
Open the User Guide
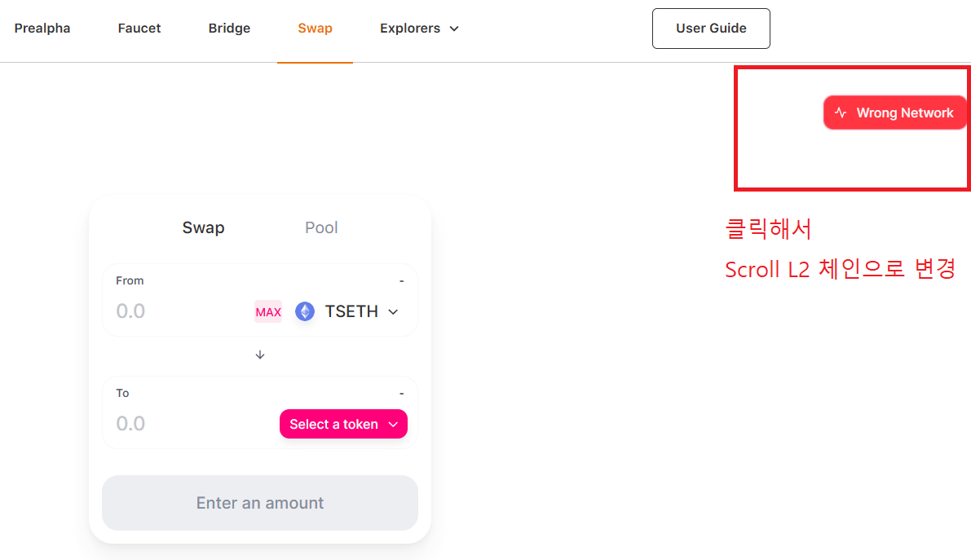coord(711,29)
